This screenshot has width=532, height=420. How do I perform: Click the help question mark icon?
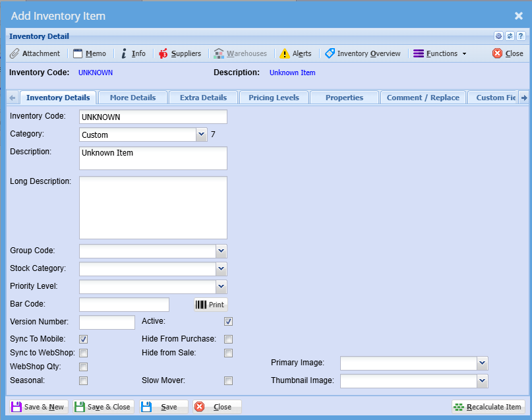pyautogui.click(x=521, y=36)
